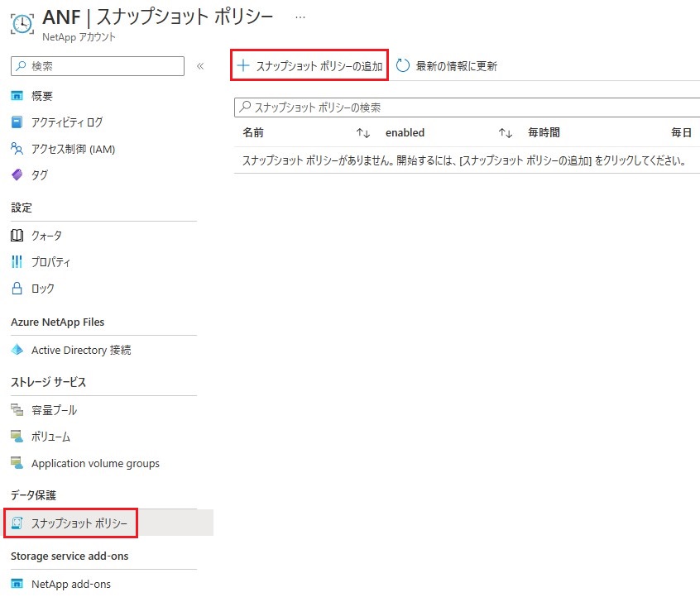Viewport: 700px width, 597px height.
Task: Click the ロック padlock icon
Action: tap(17, 289)
